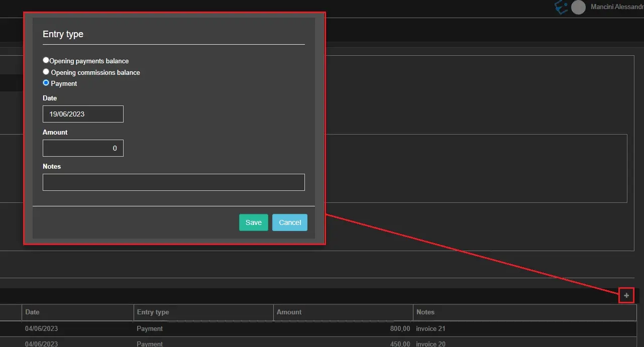
Task: Click the plus icon to add entry
Action: click(626, 296)
